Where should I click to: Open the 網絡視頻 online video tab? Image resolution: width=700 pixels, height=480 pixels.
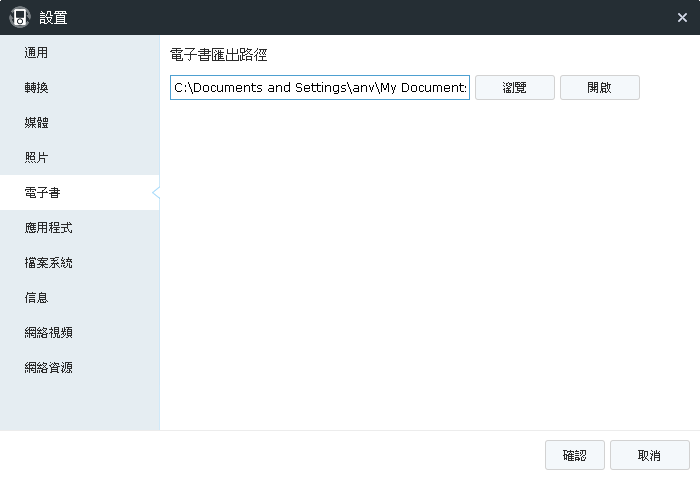48,333
